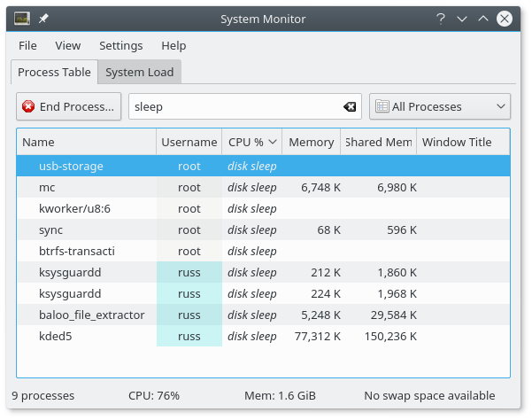Open the Help menu
Screen dimensions: 532x420
click(173, 46)
